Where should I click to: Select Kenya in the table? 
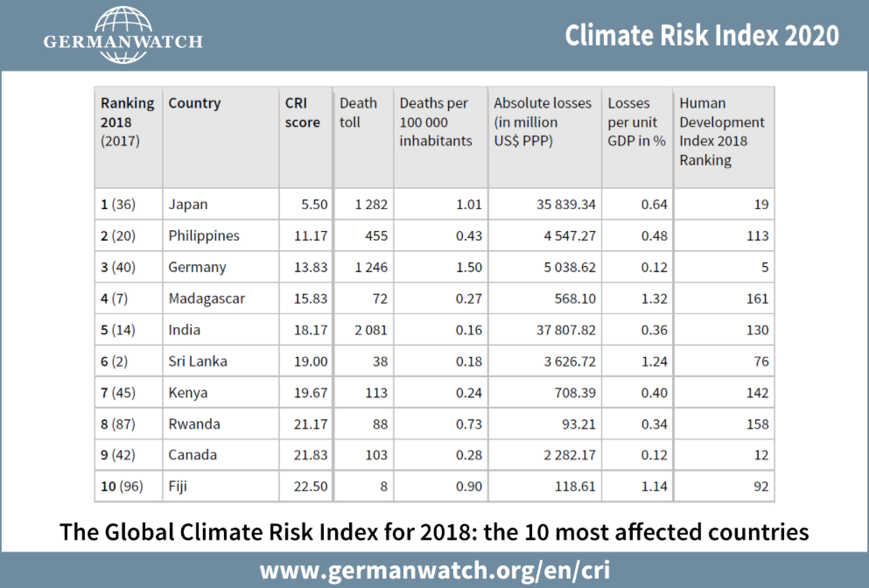coord(188,393)
